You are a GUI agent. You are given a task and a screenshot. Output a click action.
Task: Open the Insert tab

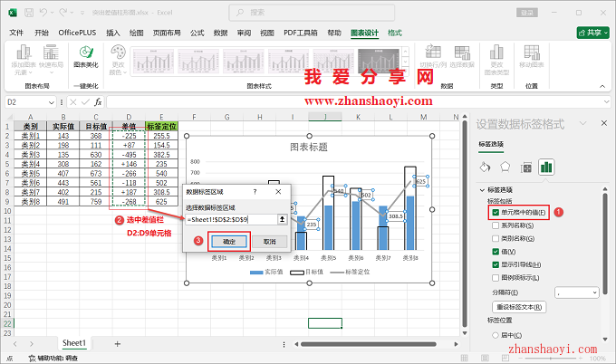click(113, 33)
